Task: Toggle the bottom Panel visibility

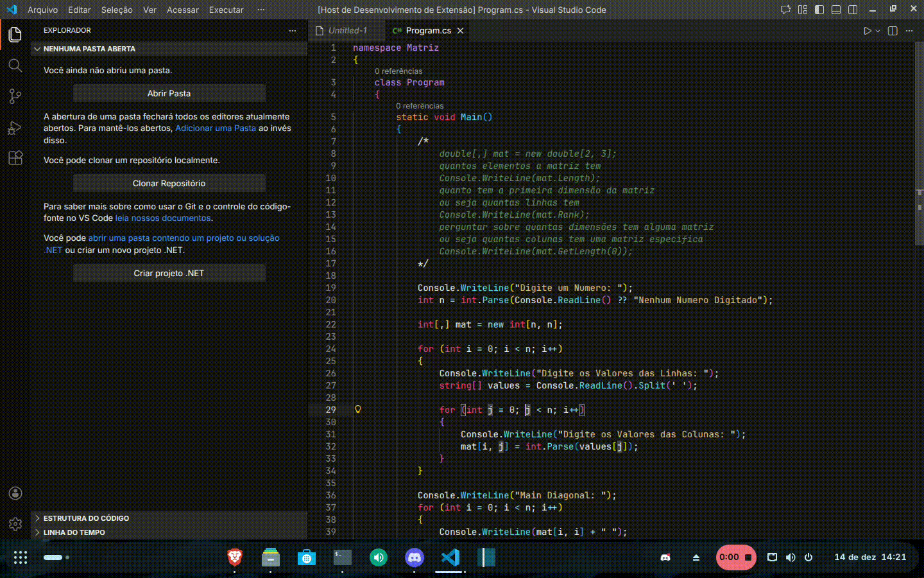Action: pos(836,10)
